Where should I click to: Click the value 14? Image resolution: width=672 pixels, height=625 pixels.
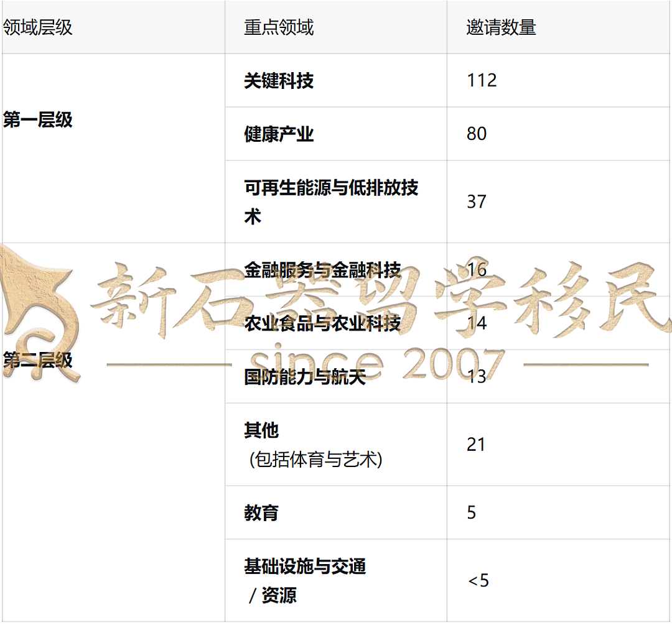click(477, 323)
